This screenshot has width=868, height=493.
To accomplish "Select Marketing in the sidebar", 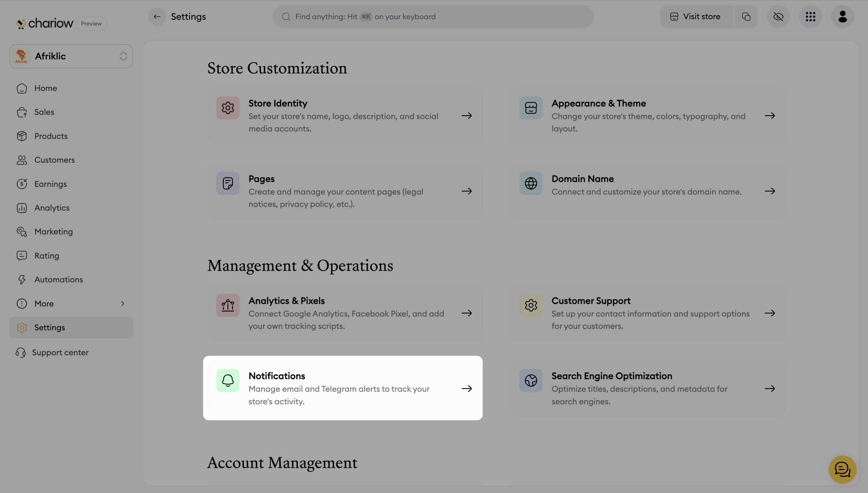I will click(53, 232).
